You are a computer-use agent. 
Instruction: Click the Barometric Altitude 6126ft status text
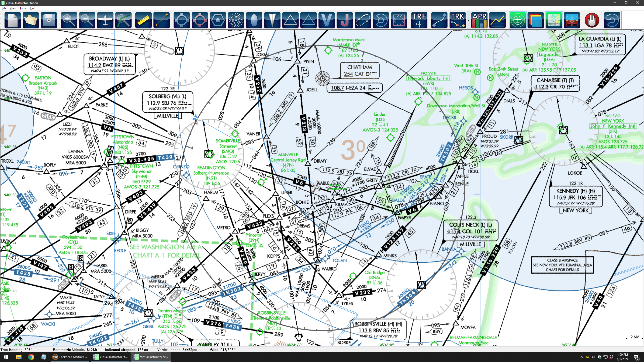pyautogui.click(x=75, y=350)
